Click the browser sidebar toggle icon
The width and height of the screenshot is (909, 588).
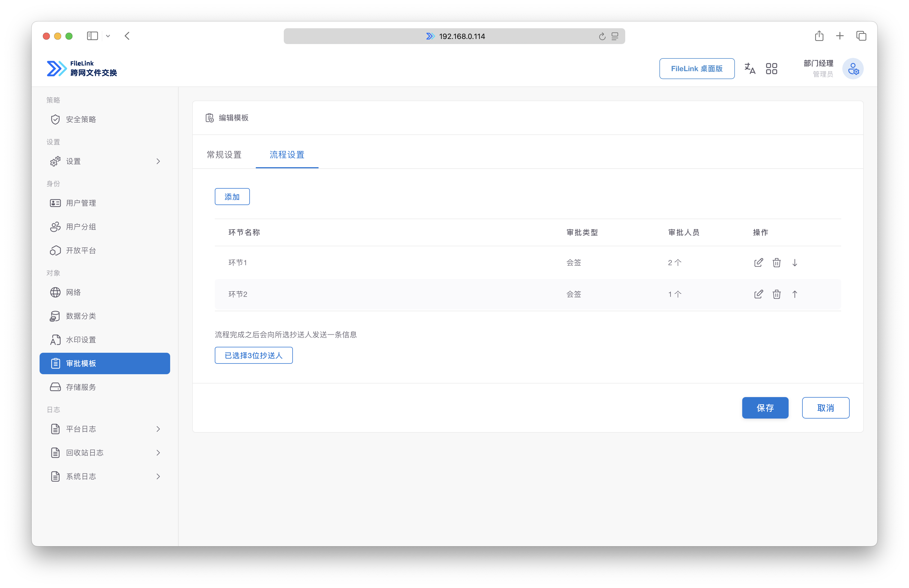coord(92,36)
